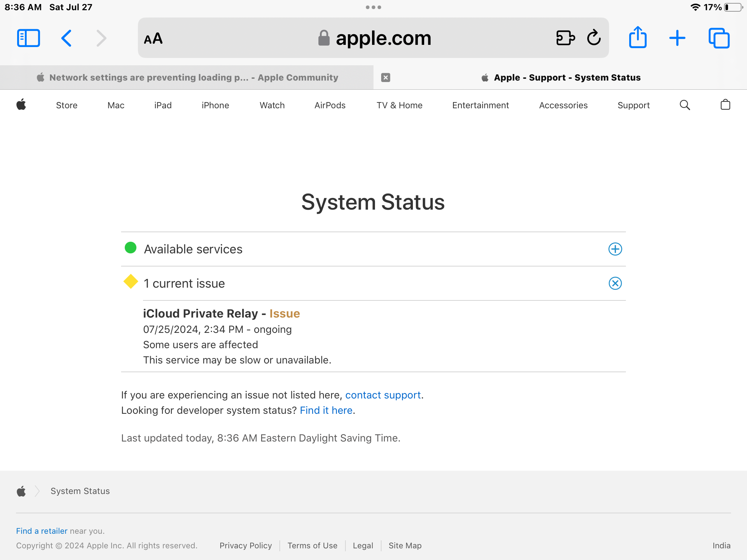Screen dimensions: 747x560
Task: Open the Support menu item
Action: [x=633, y=105]
